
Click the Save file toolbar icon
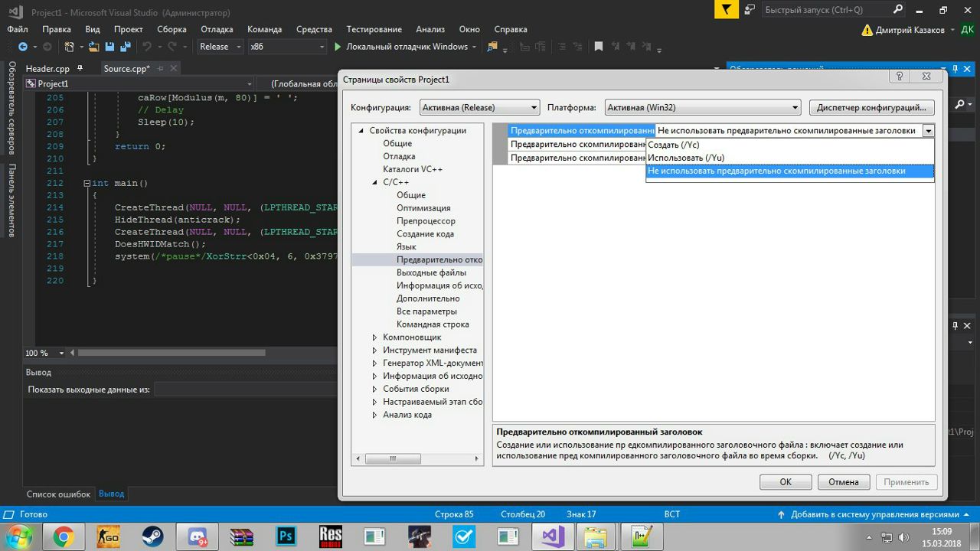pyautogui.click(x=109, y=47)
